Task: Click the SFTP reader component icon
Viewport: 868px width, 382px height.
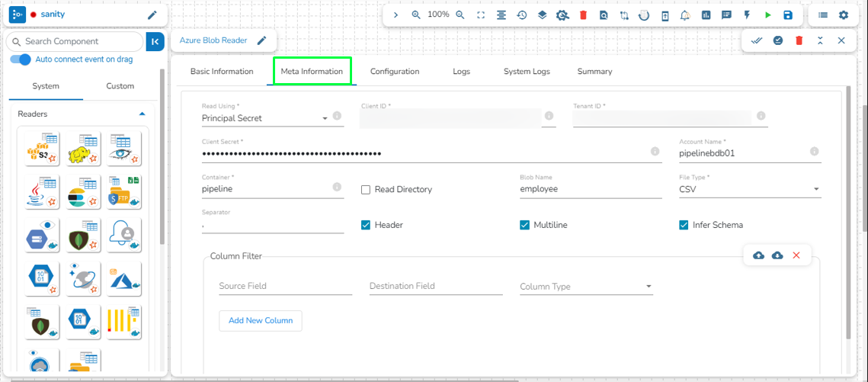Action: click(x=123, y=192)
